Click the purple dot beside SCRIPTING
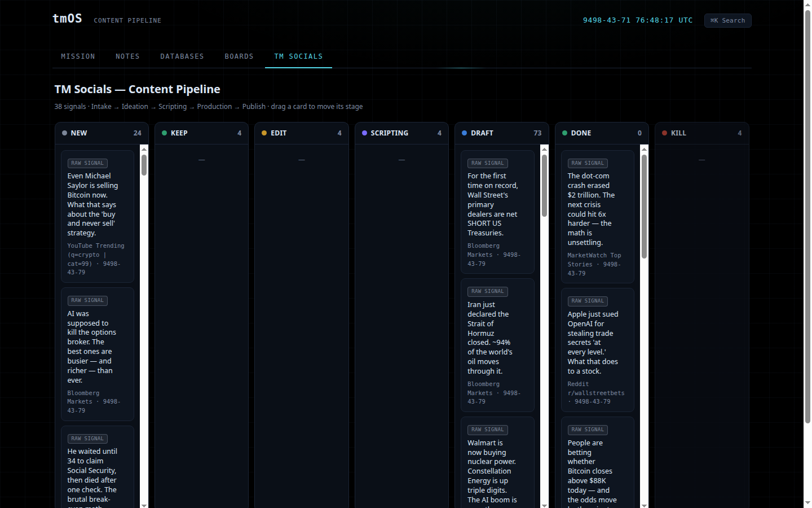Screen dimensions: 812x508 tap(364, 133)
